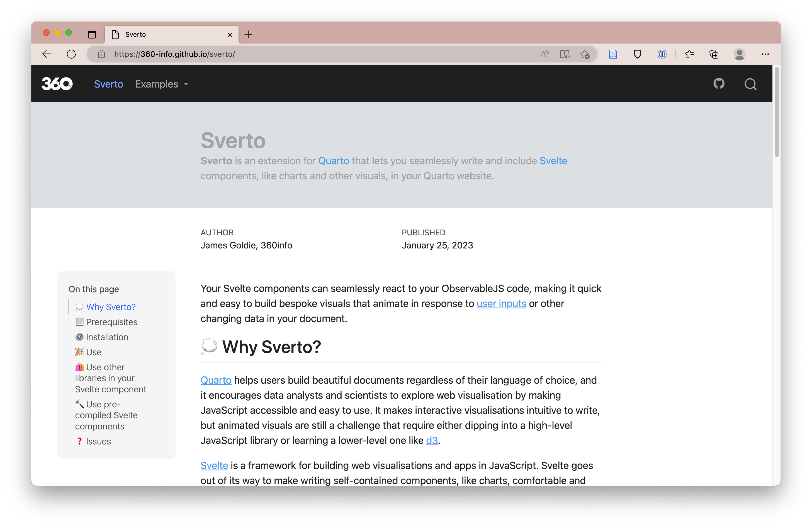The width and height of the screenshot is (812, 527).
Task: Add this page to favorites
Action: click(x=585, y=54)
